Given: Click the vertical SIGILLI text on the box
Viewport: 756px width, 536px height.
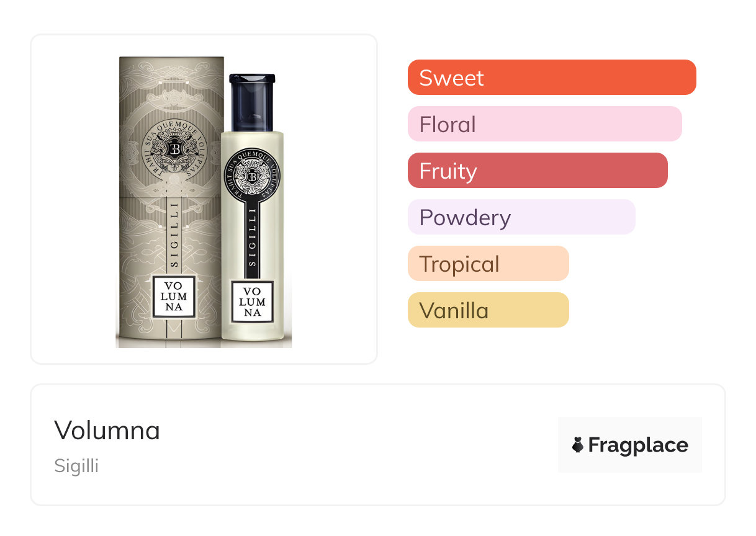Looking at the screenshot, I should tap(174, 234).
